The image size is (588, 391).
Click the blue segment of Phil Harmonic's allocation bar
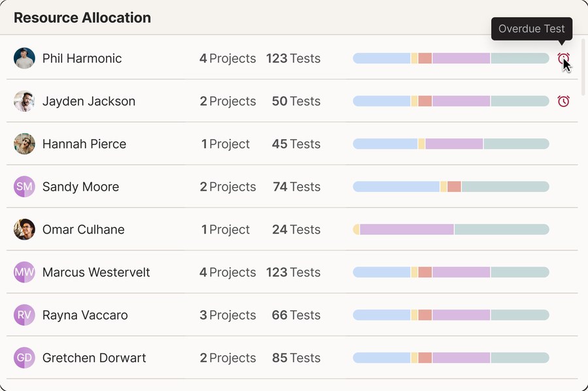click(x=382, y=58)
